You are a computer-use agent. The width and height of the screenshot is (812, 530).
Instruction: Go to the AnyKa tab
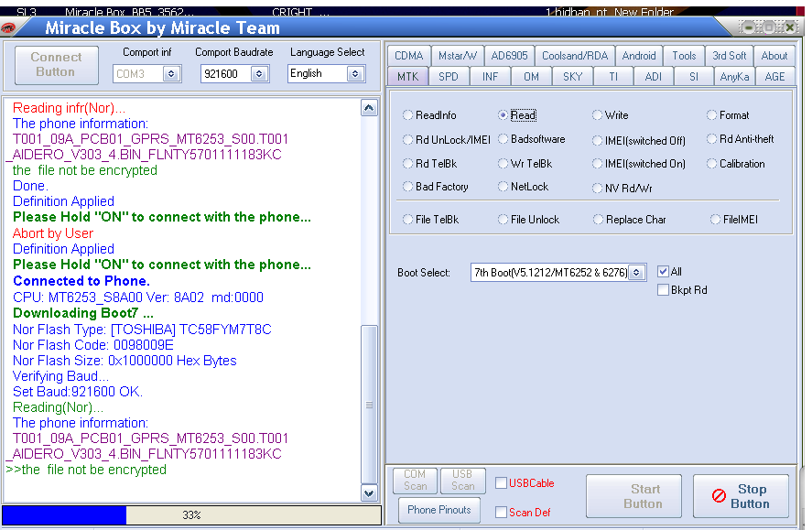tap(734, 77)
